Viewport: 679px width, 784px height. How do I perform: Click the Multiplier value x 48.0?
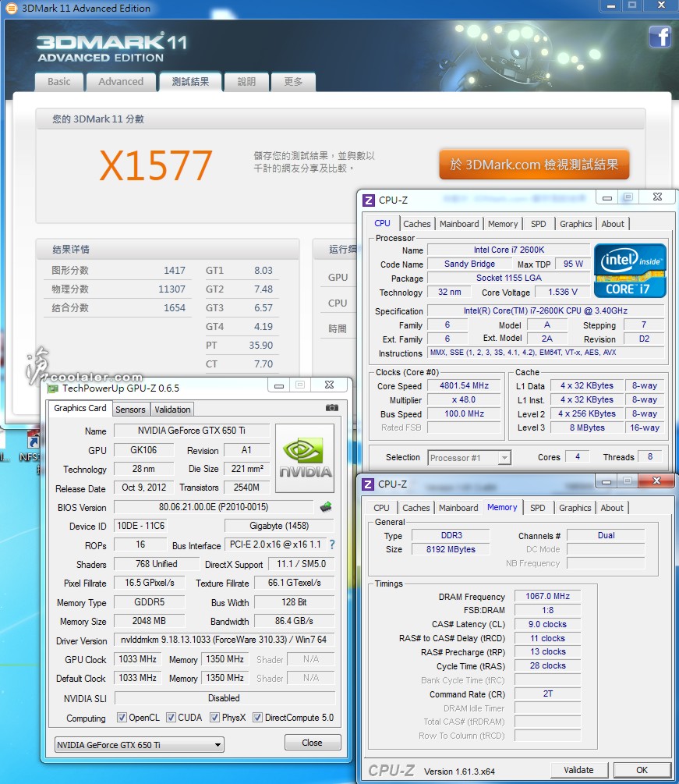[x=464, y=399]
